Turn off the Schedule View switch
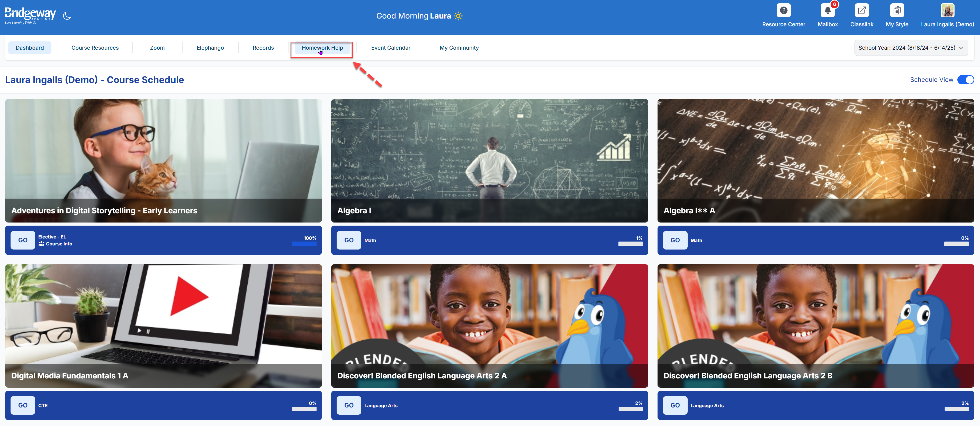Screen dimensions: 980x426 point(965,79)
